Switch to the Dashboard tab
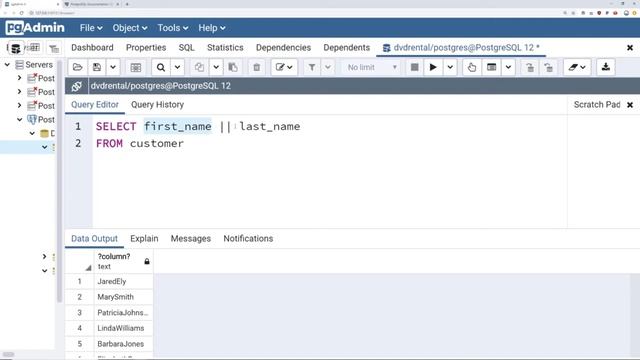Screen dimensions: 640x360 (x=92, y=48)
